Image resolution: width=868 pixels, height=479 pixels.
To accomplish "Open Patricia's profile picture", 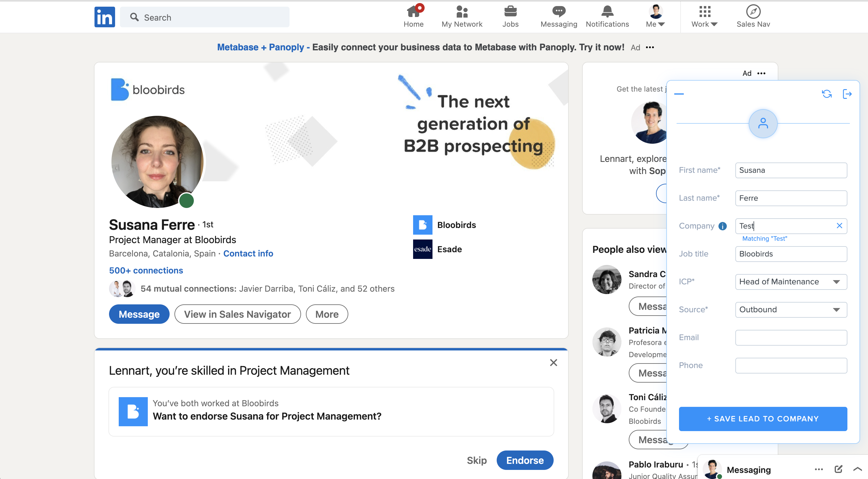I will click(x=607, y=342).
